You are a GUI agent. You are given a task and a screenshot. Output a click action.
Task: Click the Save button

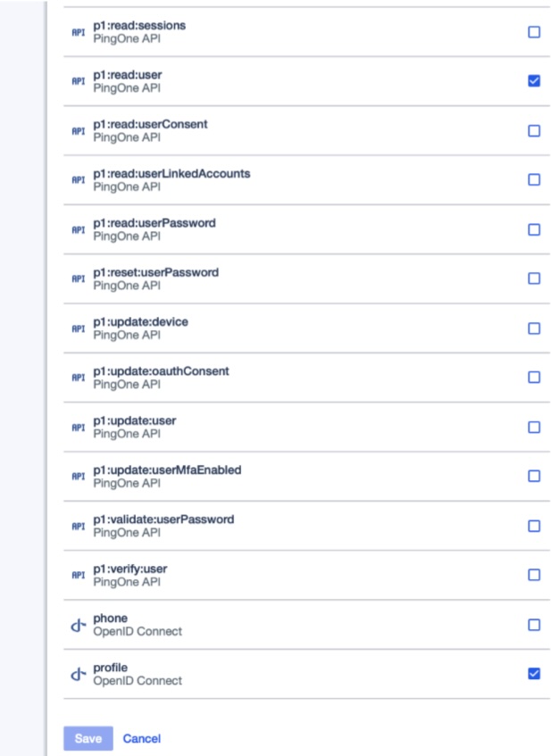(88, 738)
